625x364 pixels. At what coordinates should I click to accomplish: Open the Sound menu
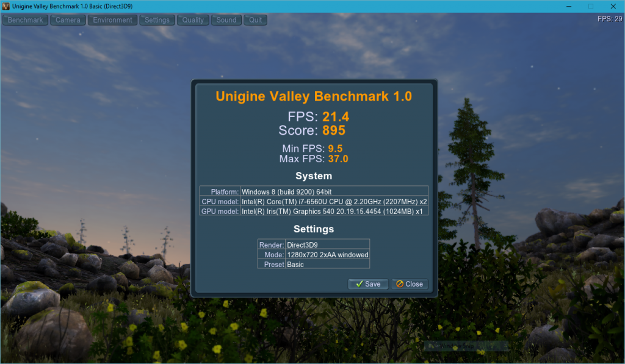coord(226,20)
